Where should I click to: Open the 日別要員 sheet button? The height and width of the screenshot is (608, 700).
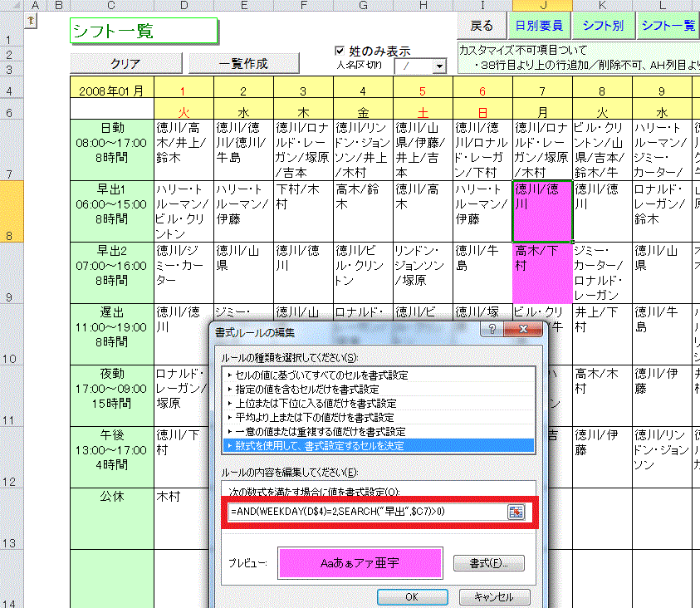pos(537,25)
